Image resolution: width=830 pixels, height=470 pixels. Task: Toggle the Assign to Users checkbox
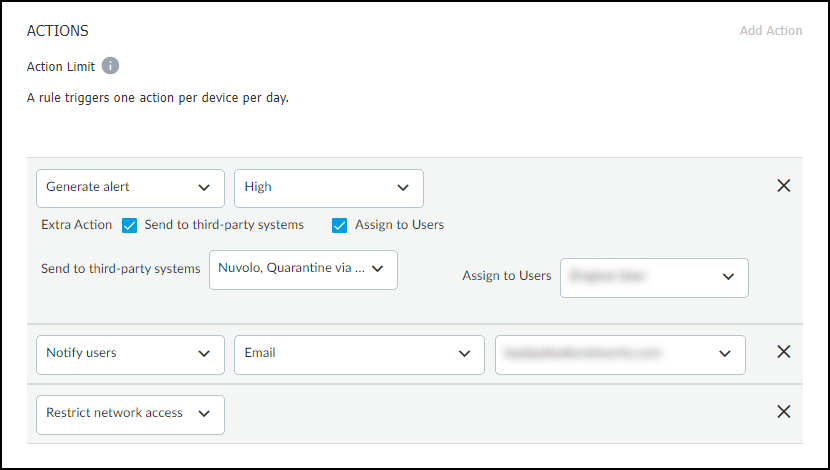coord(340,225)
